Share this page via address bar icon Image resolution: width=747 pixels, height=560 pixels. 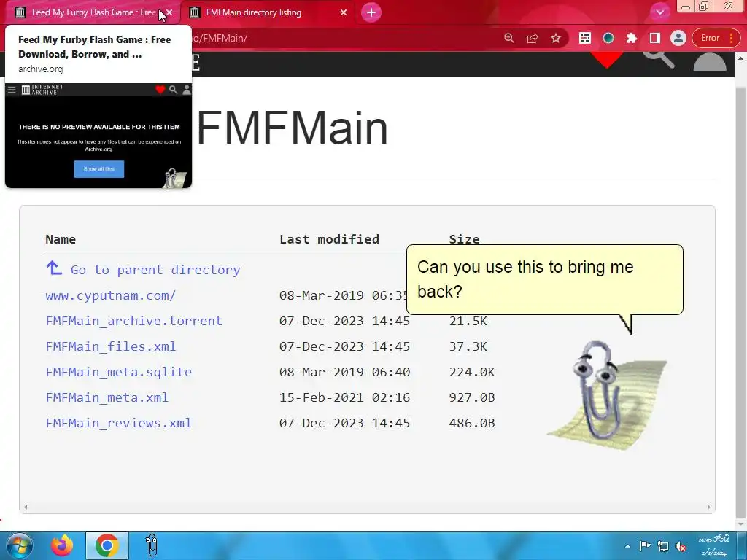(x=532, y=38)
